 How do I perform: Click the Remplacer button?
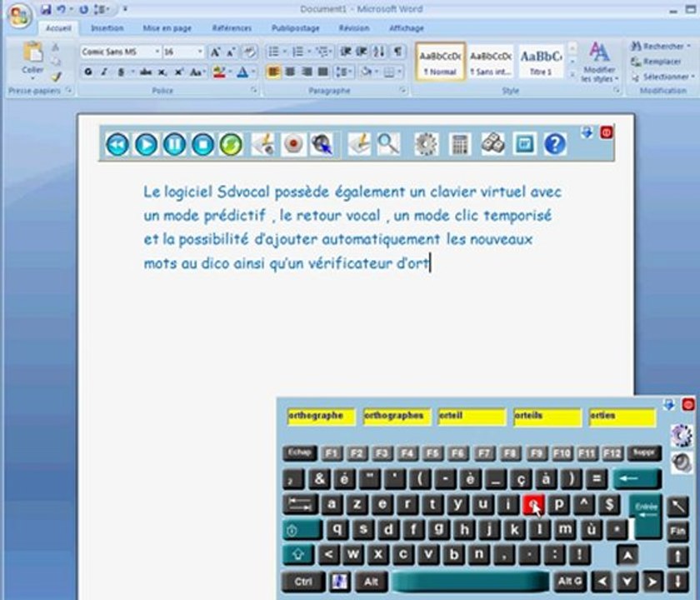pyautogui.click(x=656, y=62)
